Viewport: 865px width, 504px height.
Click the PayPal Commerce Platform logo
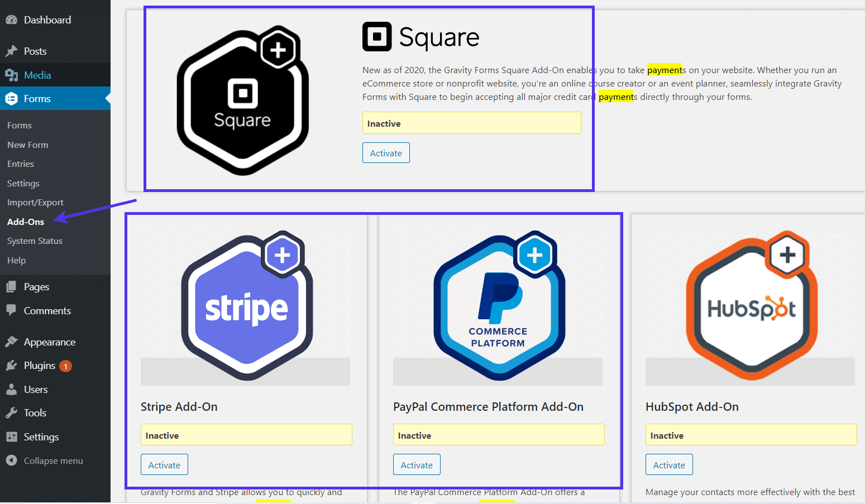(499, 305)
